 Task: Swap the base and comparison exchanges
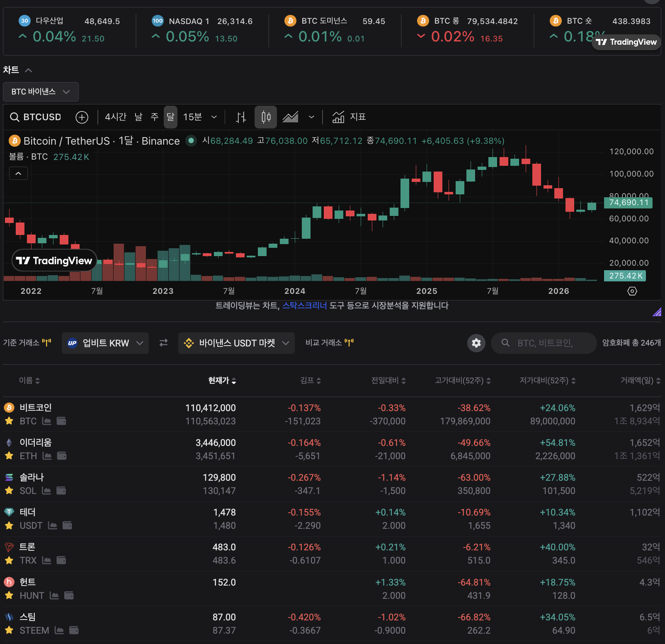click(164, 343)
